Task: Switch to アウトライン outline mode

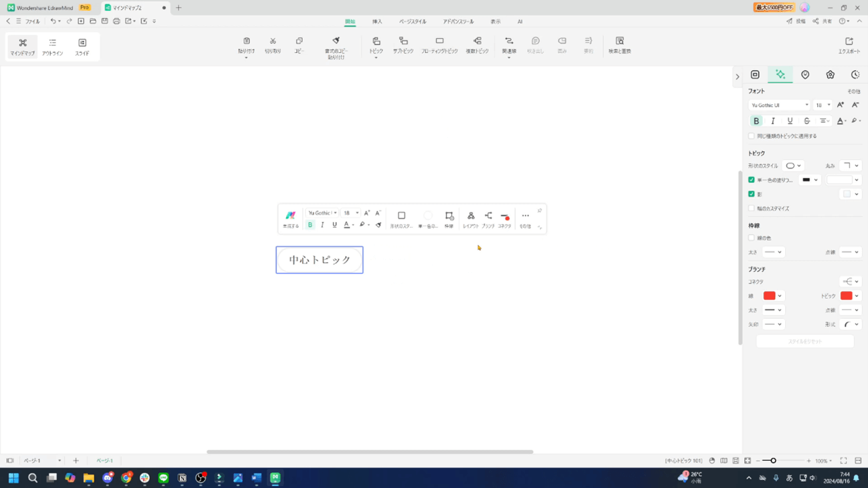Action: [52, 47]
